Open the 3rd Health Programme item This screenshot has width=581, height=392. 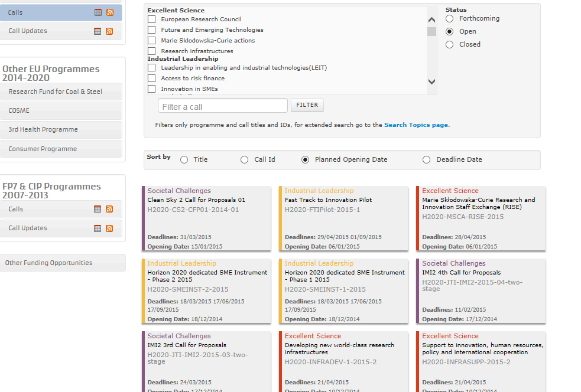(x=61, y=129)
